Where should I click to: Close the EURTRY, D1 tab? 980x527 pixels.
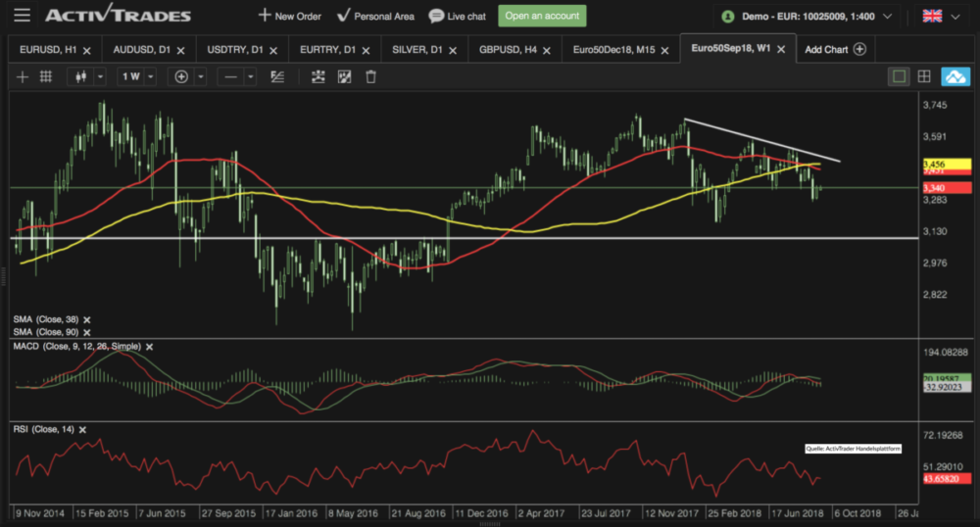point(366,51)
